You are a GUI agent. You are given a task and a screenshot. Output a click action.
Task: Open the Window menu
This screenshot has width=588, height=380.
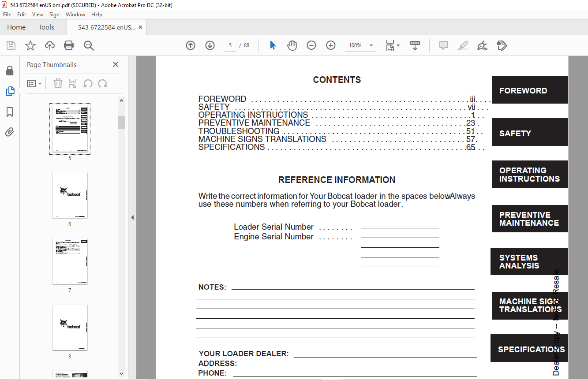coord(75,15)
